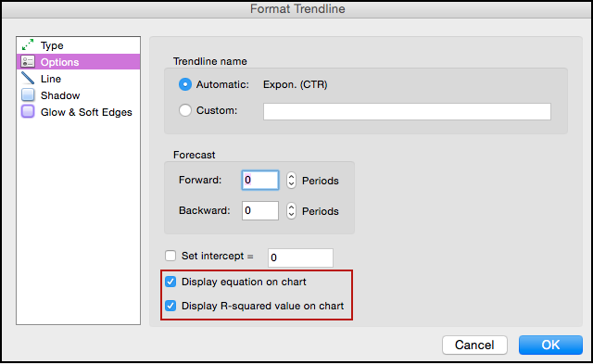
Task: Uncheck Display R-squared value on chart
Action: (170, 306)
